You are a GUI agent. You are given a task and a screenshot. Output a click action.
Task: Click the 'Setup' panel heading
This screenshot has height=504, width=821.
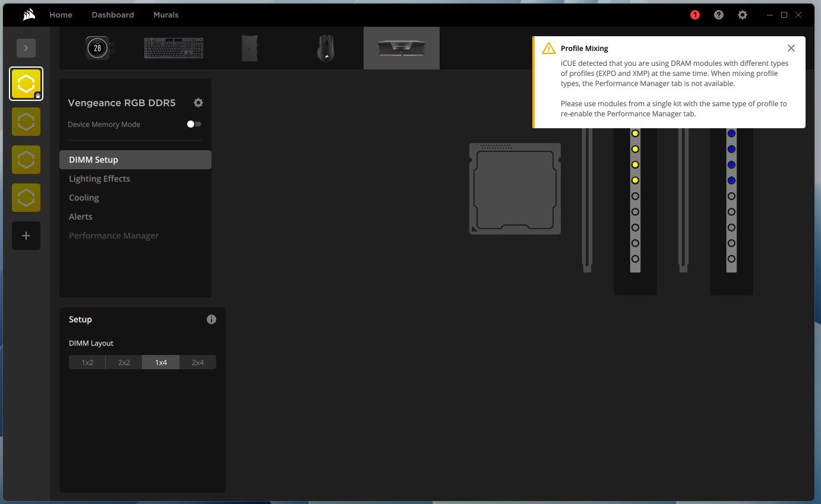pos(80,319)
